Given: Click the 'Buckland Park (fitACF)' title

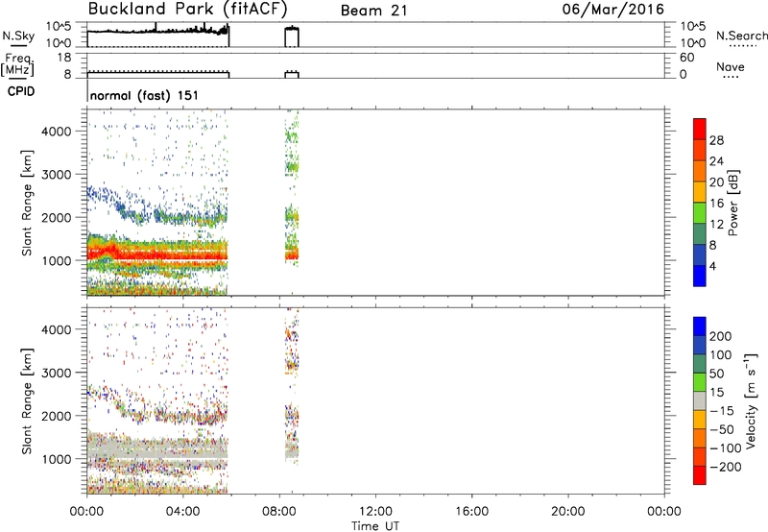Looking at the screenshot, I should [x=187, y=9].
